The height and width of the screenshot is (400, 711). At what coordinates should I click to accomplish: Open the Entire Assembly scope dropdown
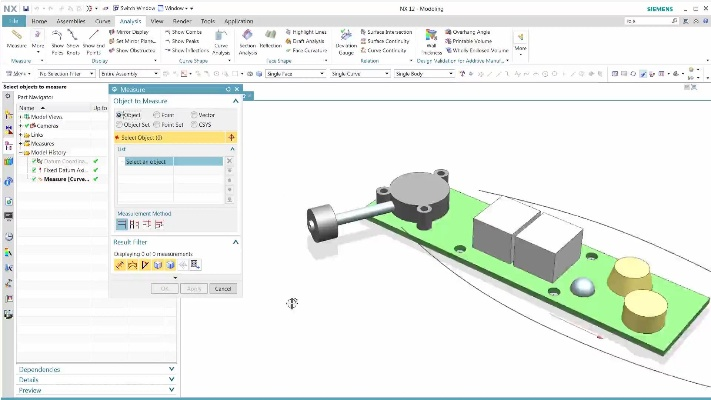click(x=129, y=74)
